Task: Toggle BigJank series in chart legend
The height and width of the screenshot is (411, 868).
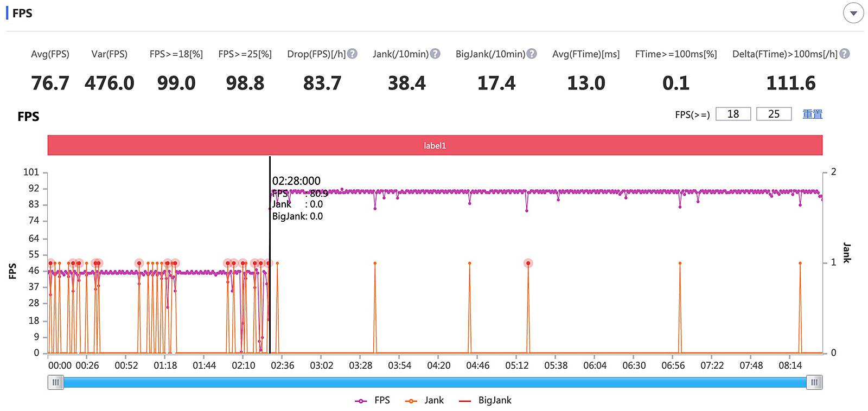Action: pos(486,401)
